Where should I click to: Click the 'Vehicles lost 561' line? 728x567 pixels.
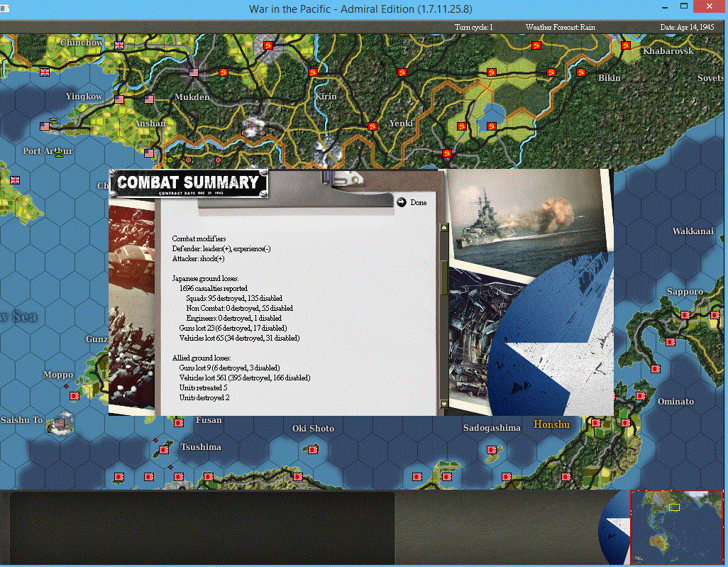[245, 378]
